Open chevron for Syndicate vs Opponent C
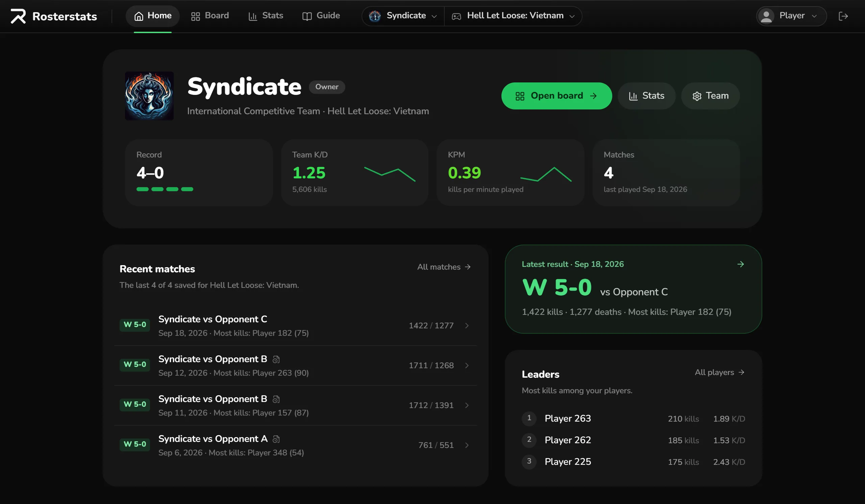 467,325
